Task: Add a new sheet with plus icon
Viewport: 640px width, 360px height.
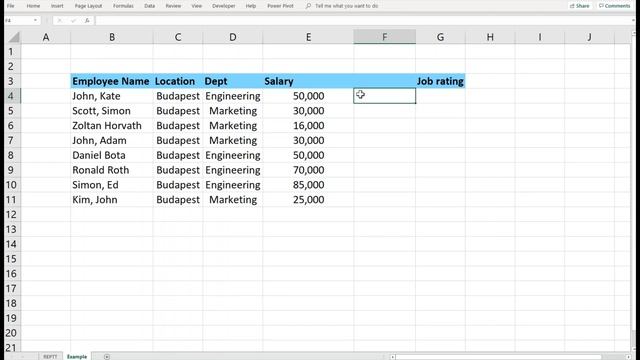Action: (107, 357)
